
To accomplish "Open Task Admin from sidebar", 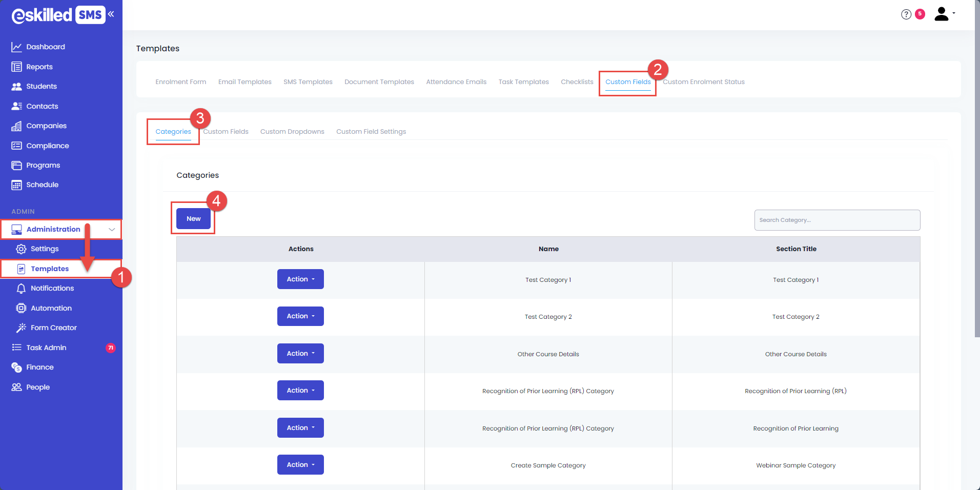I will click(x=46, y=348).
